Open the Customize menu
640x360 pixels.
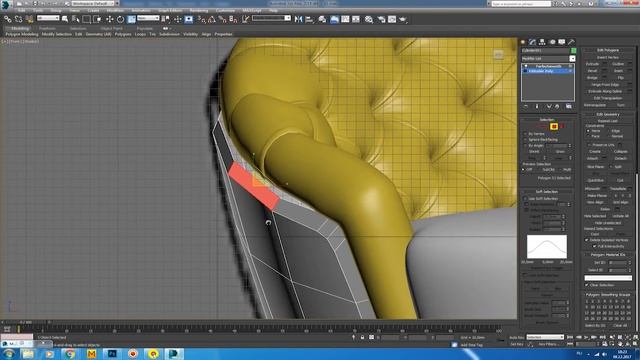point(225,10)
